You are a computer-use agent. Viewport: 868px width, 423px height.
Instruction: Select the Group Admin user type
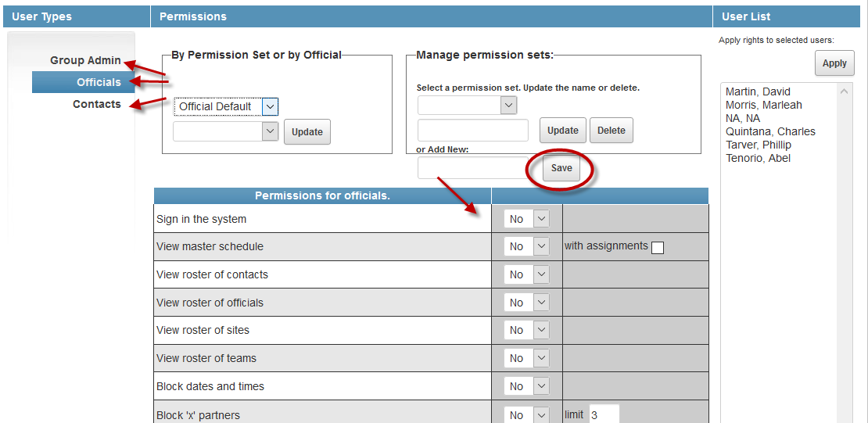click(85, 60)
